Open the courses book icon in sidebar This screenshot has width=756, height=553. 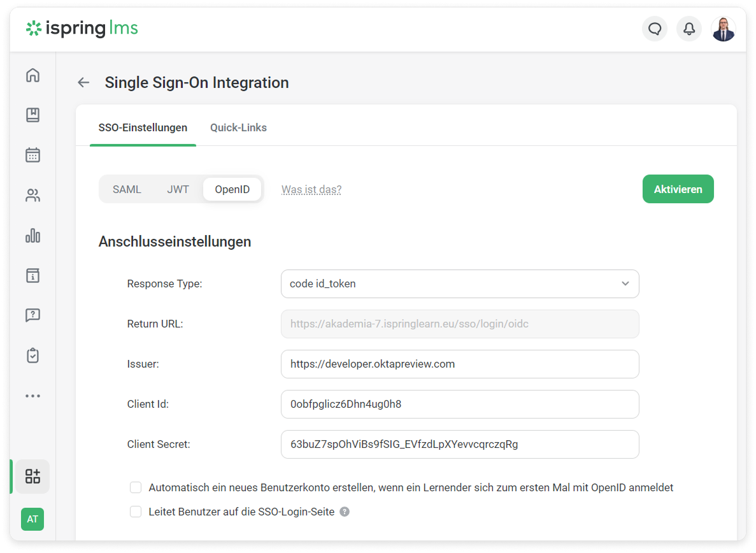tap(32, 115)
